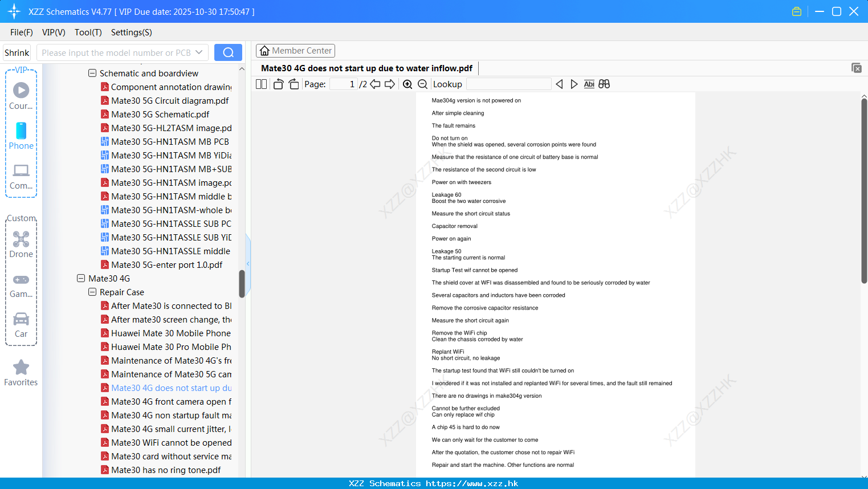The image size is (868, 489).
Task: Open the Tool menu
Action: (x=88, y=32)
